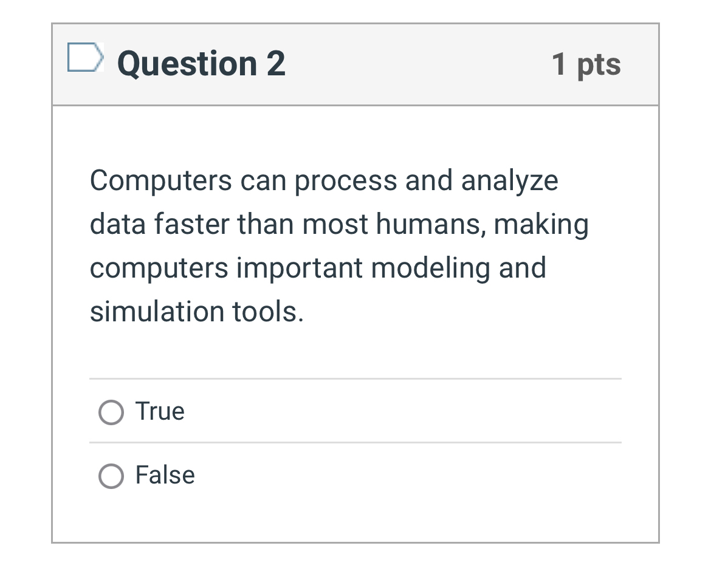Screen dimensions: 711x588
Task: Click the True answer text label
Action: click(159, 411)
